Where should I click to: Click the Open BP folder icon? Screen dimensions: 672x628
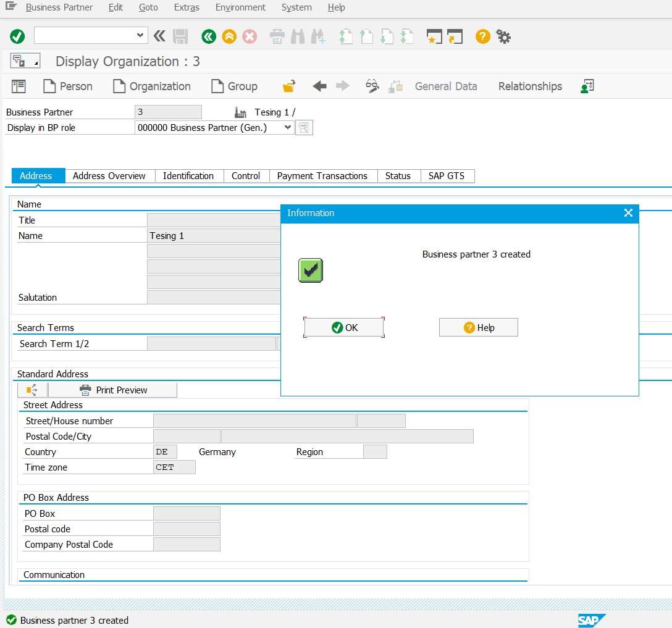pos(289,86)
